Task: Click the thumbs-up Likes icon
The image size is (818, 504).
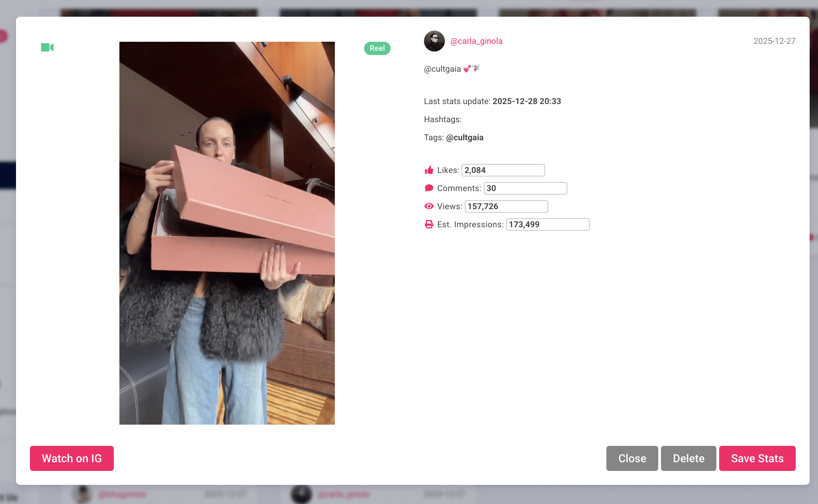Action: (429, 170)
